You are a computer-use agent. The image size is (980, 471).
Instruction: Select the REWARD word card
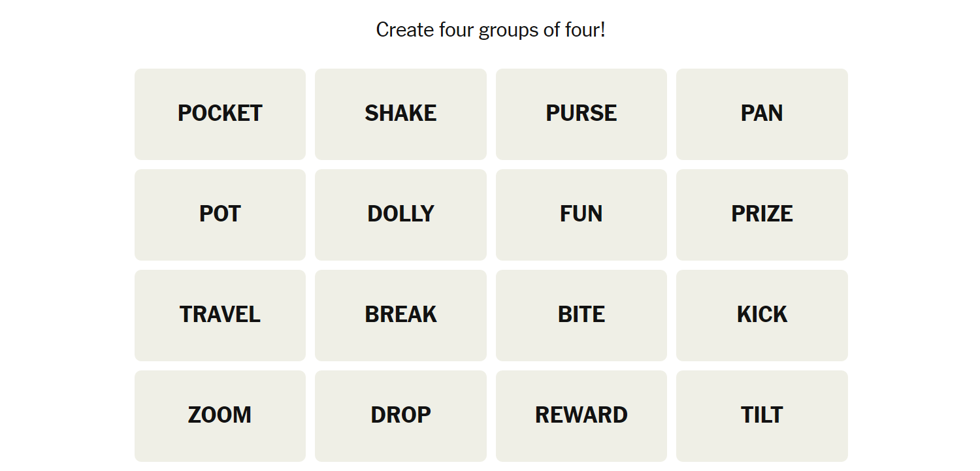coord(581,415)
